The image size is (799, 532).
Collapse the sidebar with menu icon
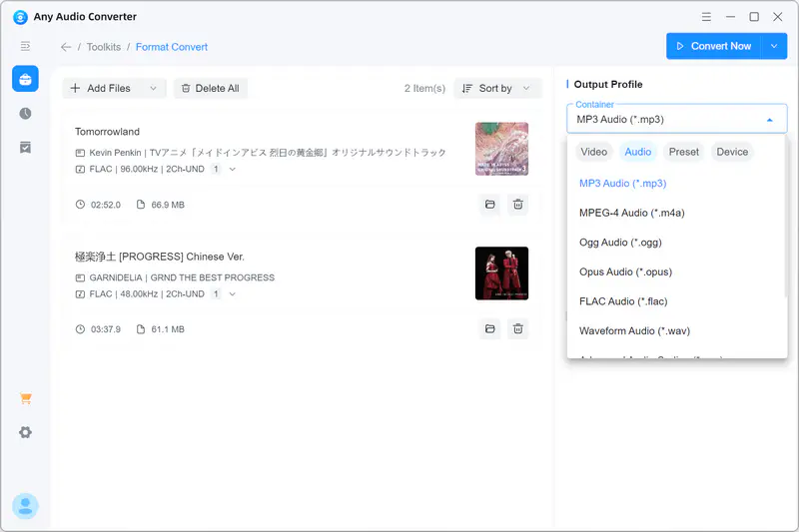(x=26, y=46)
